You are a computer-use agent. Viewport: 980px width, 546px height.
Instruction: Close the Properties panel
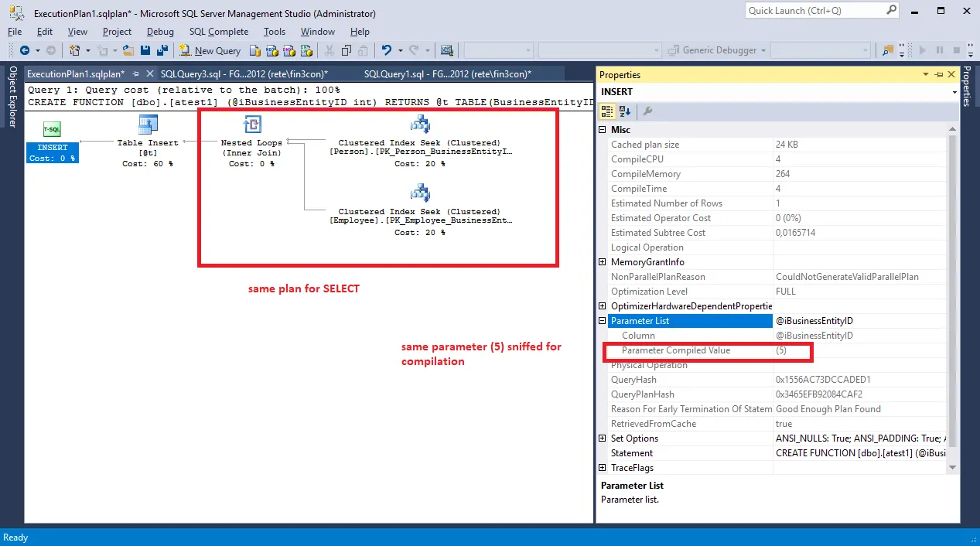pos(951,74)
